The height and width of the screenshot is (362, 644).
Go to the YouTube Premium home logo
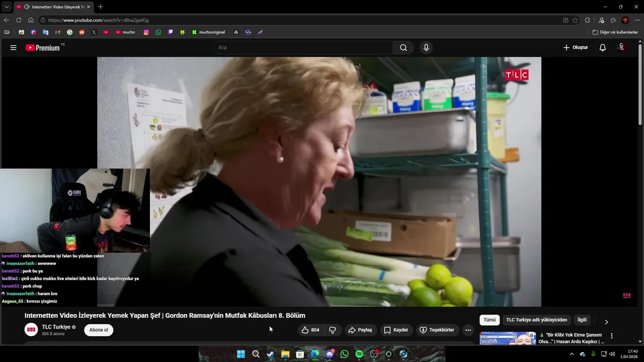(43, 48)
